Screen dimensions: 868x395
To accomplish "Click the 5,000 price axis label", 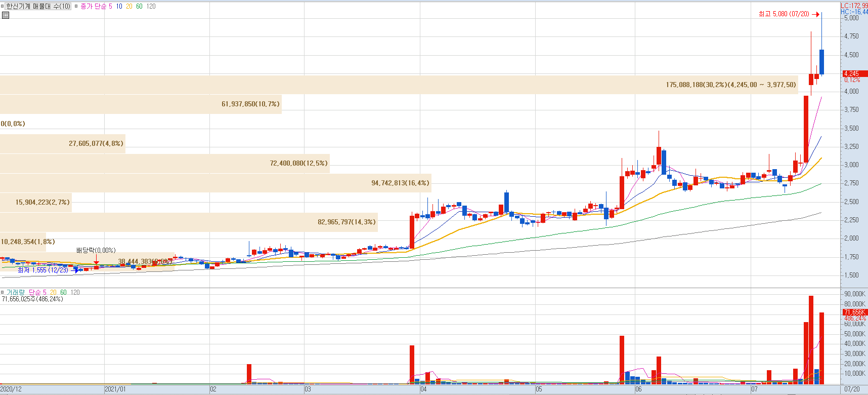I will click(851, 18).
